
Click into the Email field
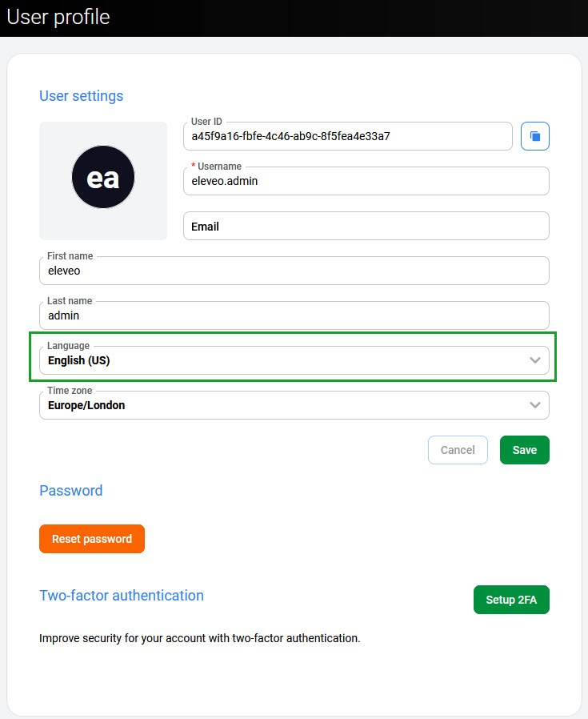(x=366, y=227)
